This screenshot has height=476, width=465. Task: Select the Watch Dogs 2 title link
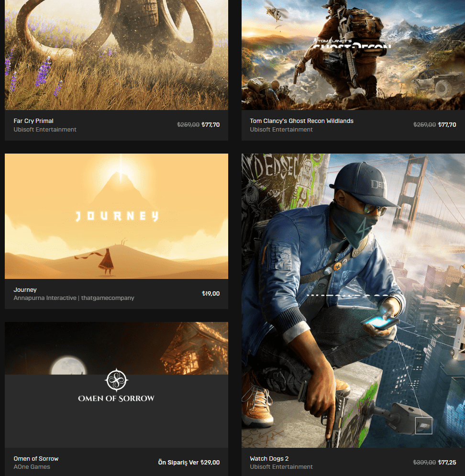(x=269, y=458)
